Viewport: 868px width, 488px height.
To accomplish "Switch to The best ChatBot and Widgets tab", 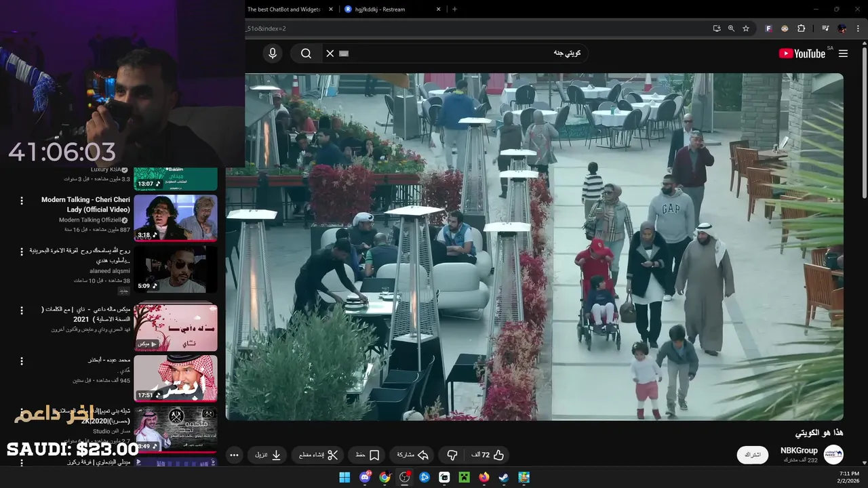I will click(x=283, y=9).
